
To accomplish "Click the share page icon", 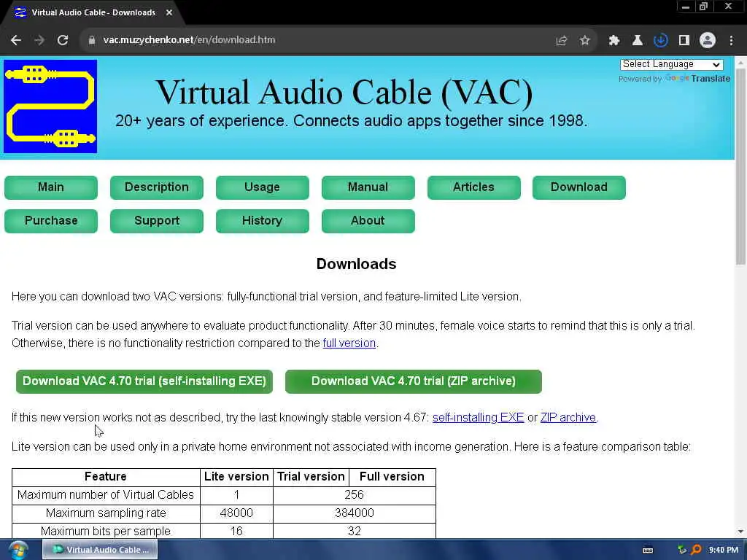I will [561, 41].
